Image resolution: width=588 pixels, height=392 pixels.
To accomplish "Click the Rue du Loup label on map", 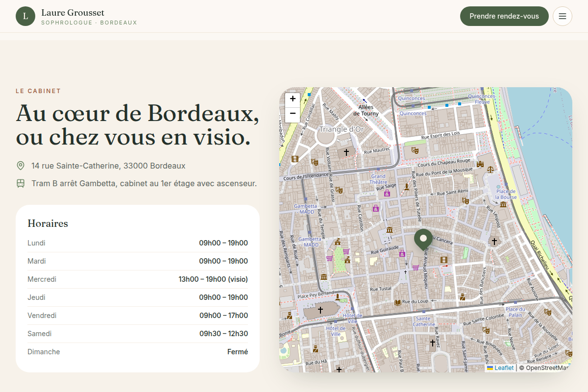I will click(x=416, y=301).
